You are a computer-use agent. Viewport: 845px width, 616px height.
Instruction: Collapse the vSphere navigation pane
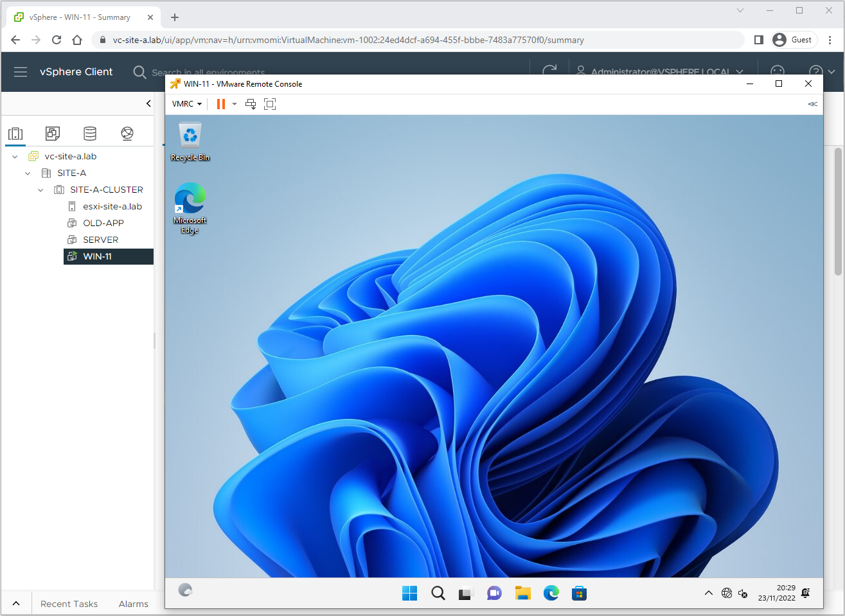tap(148, 103)
